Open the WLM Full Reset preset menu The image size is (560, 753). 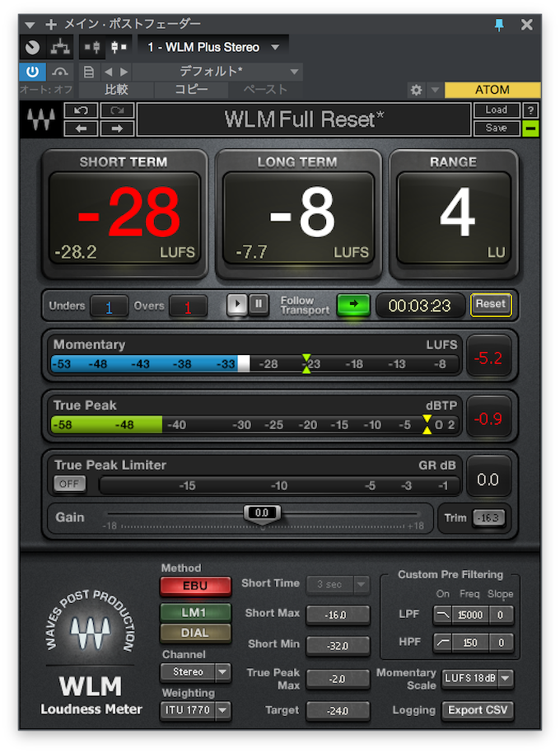click(x=304, y=119)
